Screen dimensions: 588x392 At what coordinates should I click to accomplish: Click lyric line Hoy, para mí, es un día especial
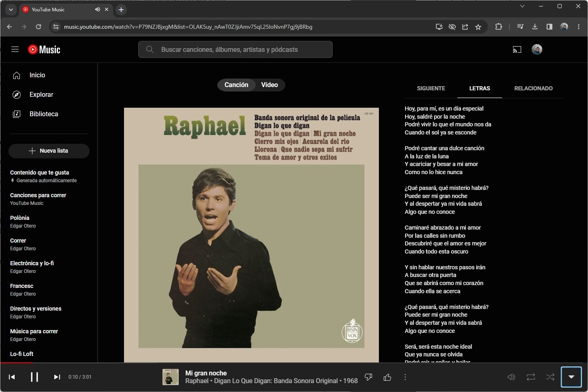pyautogui.click(x=444, y=109)
